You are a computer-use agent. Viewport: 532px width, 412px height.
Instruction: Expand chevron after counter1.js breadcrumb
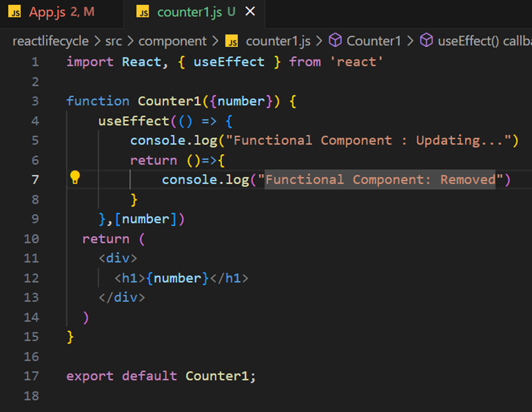tap(319, 41)
